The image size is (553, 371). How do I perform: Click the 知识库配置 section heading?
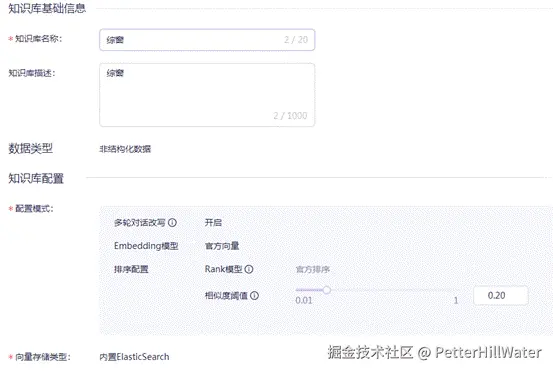point(36,178)
